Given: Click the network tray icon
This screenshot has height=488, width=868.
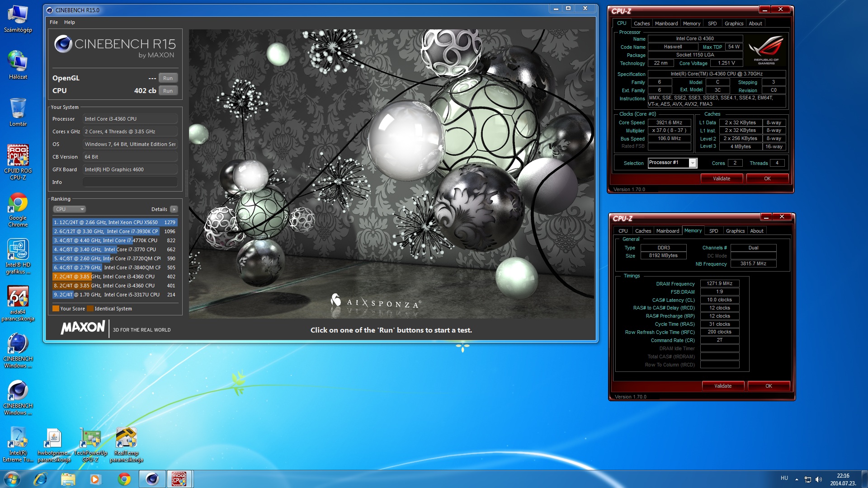Looking at the screenshot, I should [x=807, y=479].
